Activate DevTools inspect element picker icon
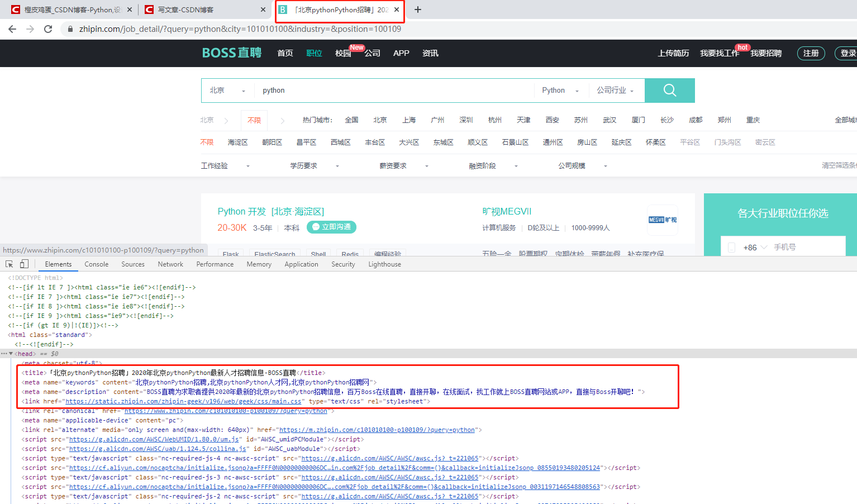Screen dimensions: 857x504 pos(9,264)
